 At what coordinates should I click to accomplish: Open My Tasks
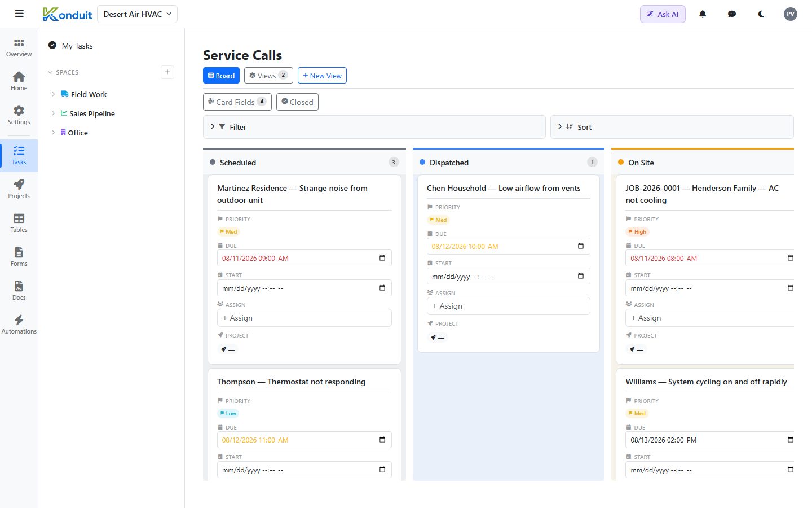(77, 46)
